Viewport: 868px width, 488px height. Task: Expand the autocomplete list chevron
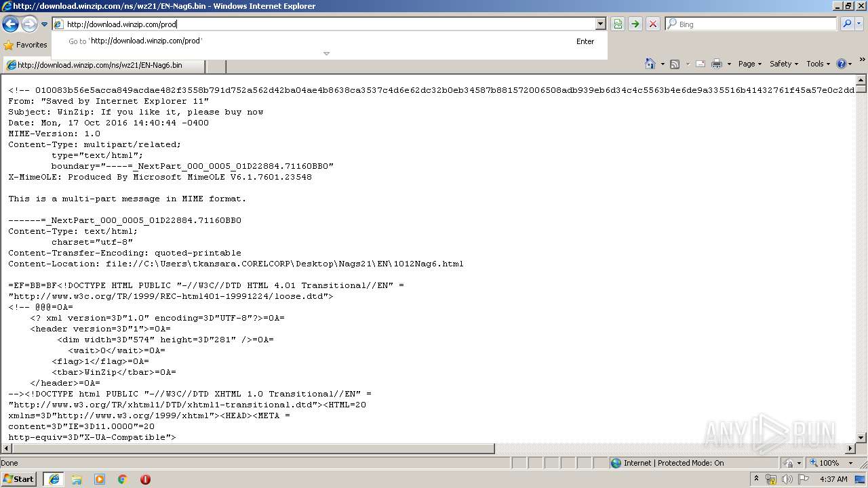(x=326, y=54)
